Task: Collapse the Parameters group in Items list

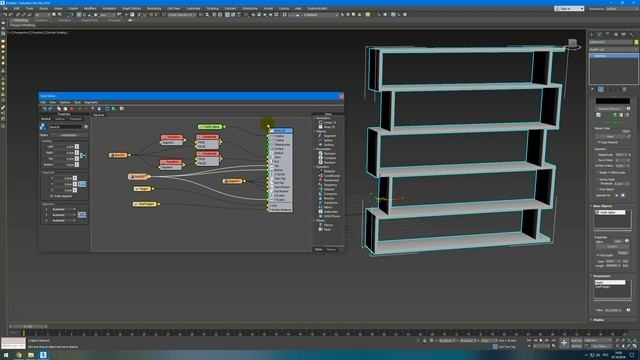Action: pyautogui.click(x=314, y=149)
